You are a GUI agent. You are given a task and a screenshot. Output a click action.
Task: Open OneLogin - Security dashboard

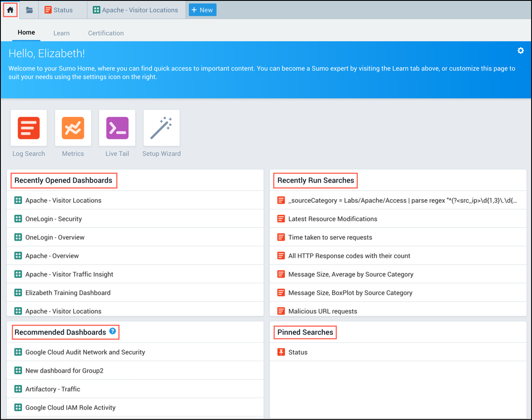(x=53, y=219)
